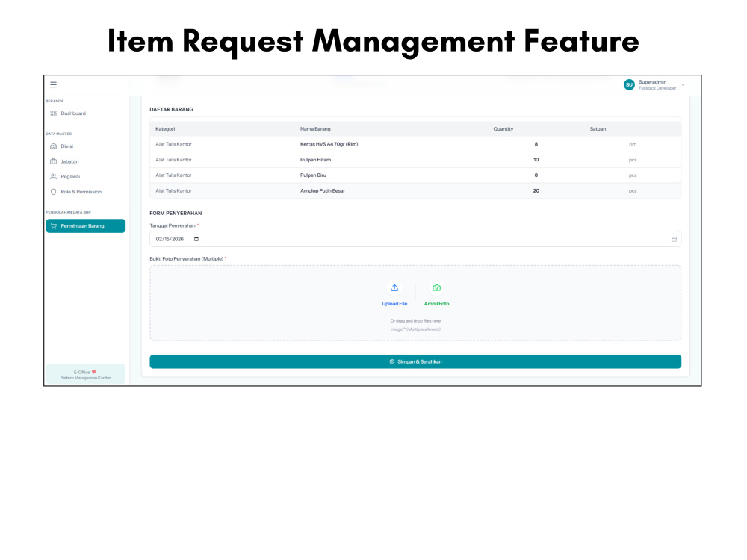Click the Ambil Foto camera icon

click(x=436, y=287)
